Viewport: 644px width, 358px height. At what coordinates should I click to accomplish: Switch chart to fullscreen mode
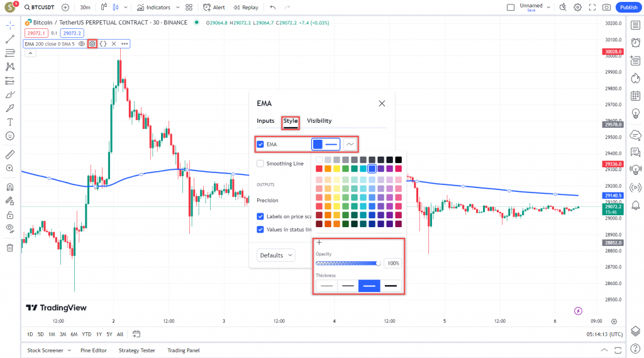(x=592, y=8)
